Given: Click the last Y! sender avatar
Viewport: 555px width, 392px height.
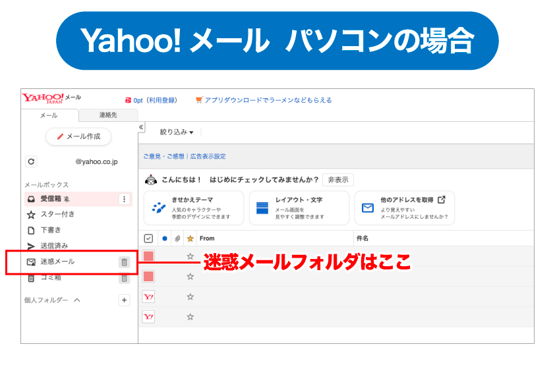Looking at the screenshot, I should click(148, 317).
